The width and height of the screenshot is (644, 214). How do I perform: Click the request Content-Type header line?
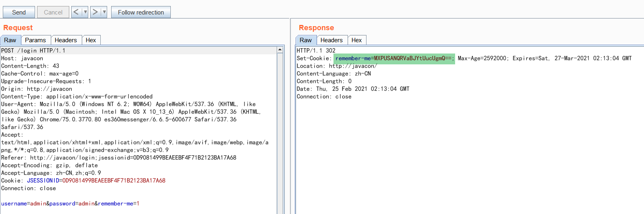tap(77, 97)
